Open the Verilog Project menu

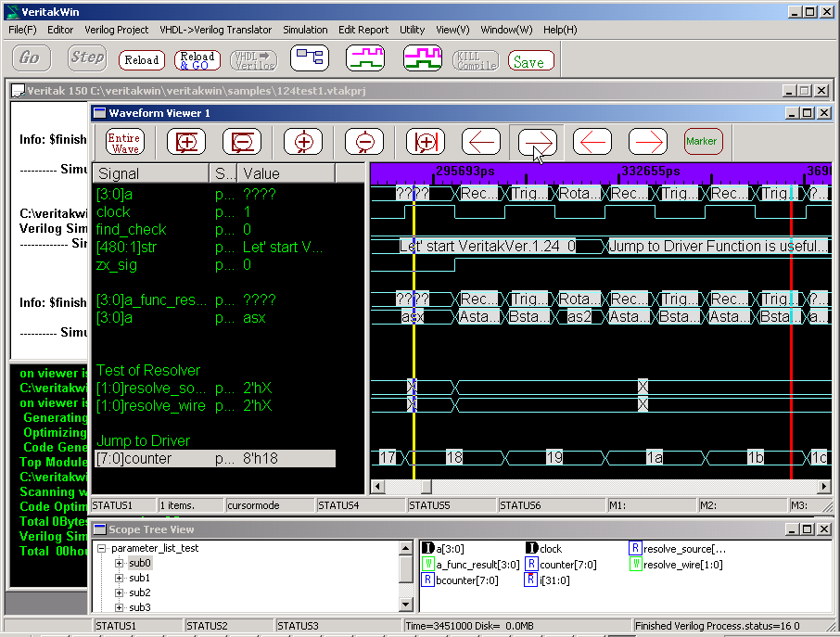(116, 30)
